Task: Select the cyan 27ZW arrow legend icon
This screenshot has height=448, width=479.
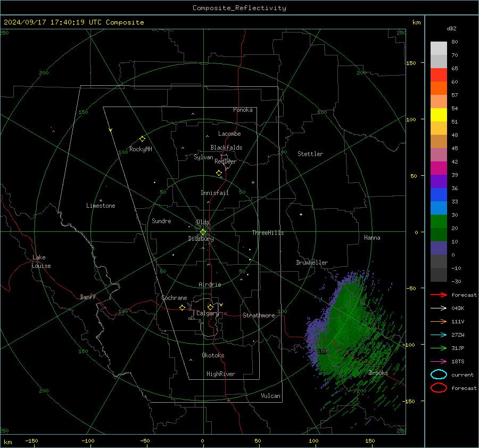Action: (439, 335)
